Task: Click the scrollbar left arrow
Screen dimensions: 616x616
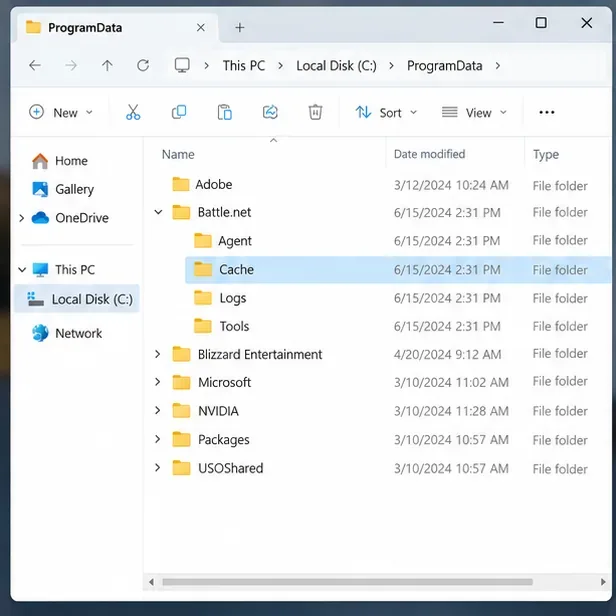Action: (x=151, y=582)
